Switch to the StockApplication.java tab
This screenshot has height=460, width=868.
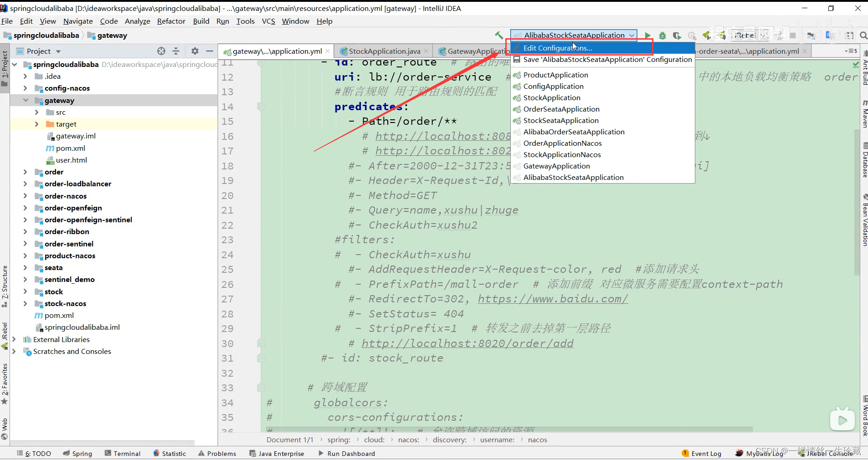point(384,51)
